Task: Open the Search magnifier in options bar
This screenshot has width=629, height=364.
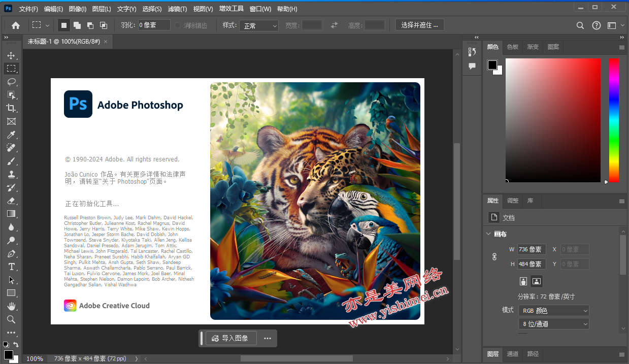Action: point(580,25)
